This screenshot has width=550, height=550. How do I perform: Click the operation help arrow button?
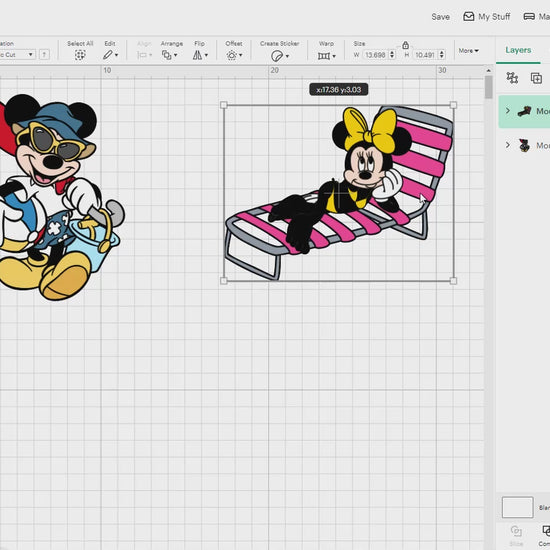click(44, 55)
